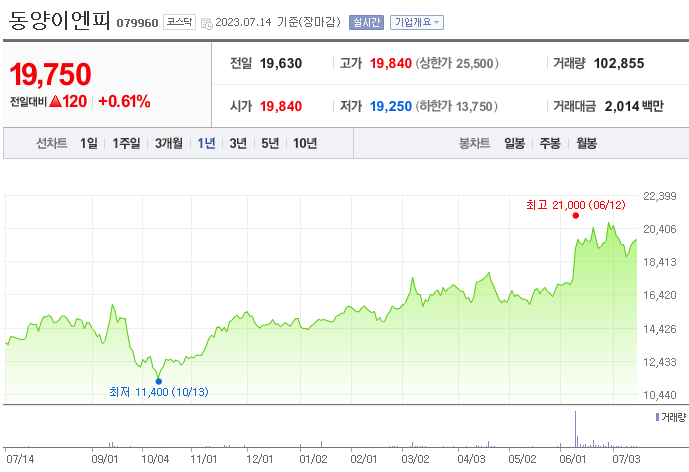The image size is (689, 472).
Task: Show the 10년 line chart
Action: coord(305,143)
